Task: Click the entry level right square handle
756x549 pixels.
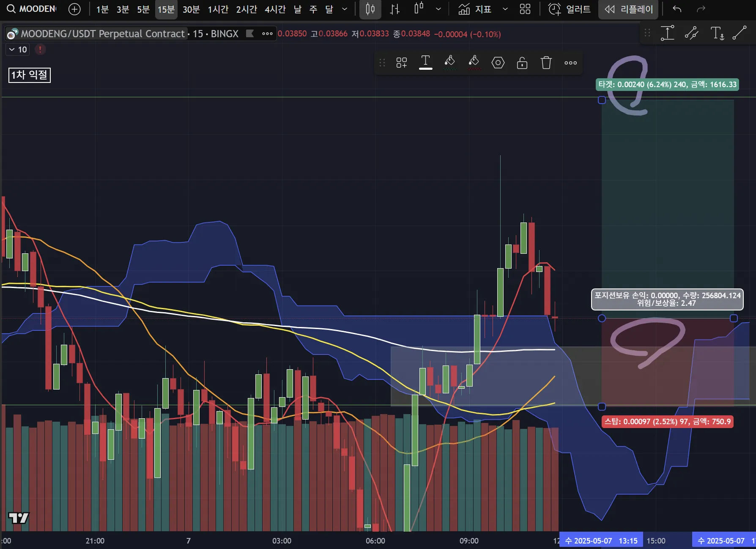Action: [734, 318]
